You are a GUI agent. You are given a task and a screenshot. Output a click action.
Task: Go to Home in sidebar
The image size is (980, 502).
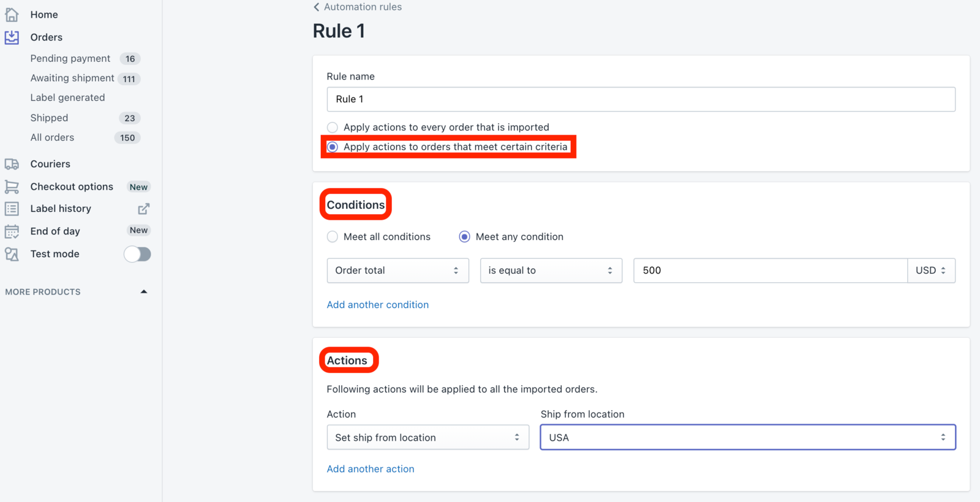point(44,15)
